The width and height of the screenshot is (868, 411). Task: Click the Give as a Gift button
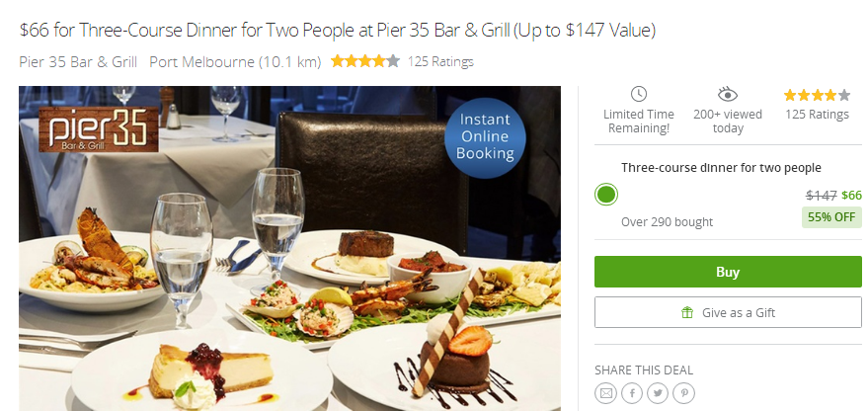728,312
